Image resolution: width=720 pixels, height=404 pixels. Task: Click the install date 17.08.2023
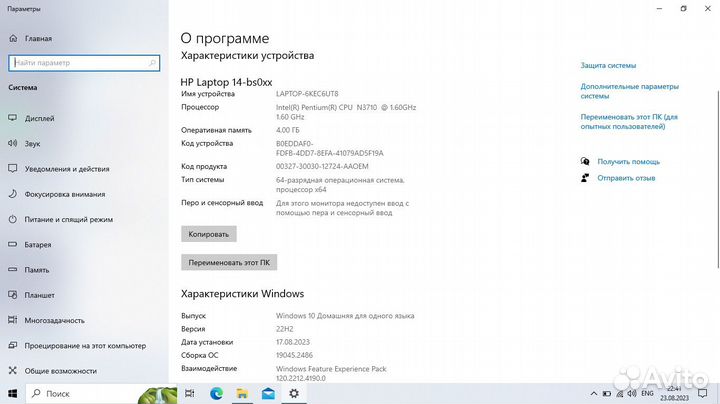click(x=293, y=342)
